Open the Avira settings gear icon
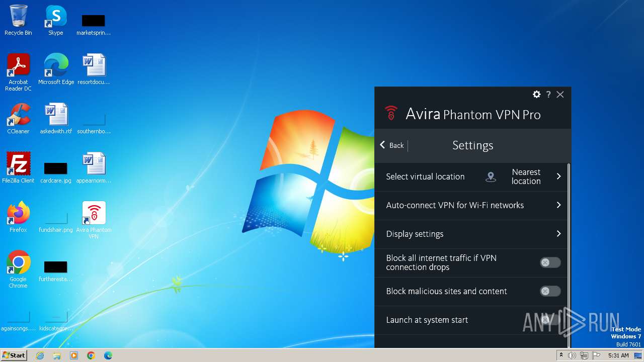The width and height of the screenshot is (644, 362). pyautogui.click(x=536, y=95)
